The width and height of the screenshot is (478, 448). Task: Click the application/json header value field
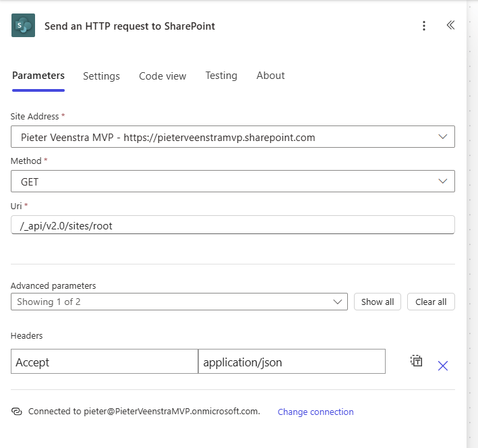(x=292, y=362)
